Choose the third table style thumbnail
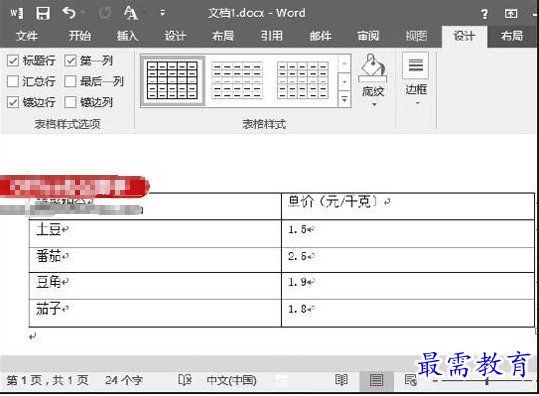The width and height of the screenshot is (539, 396). 302,80
